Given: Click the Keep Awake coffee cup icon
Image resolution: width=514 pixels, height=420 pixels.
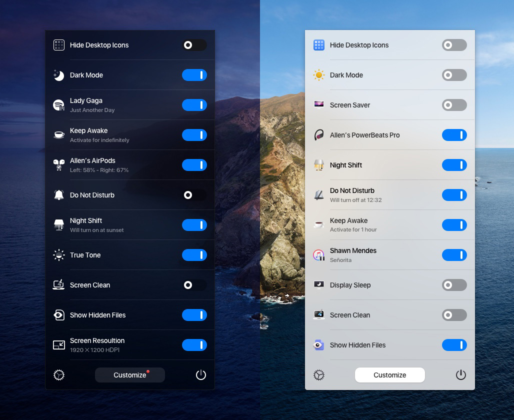Looking at the screenshot, I should coord(59,135).
